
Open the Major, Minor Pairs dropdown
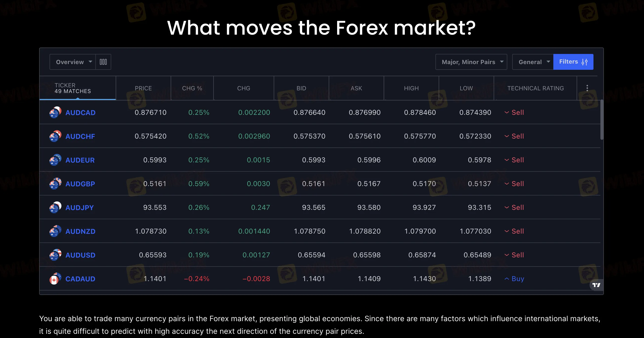tap(471, 62)
